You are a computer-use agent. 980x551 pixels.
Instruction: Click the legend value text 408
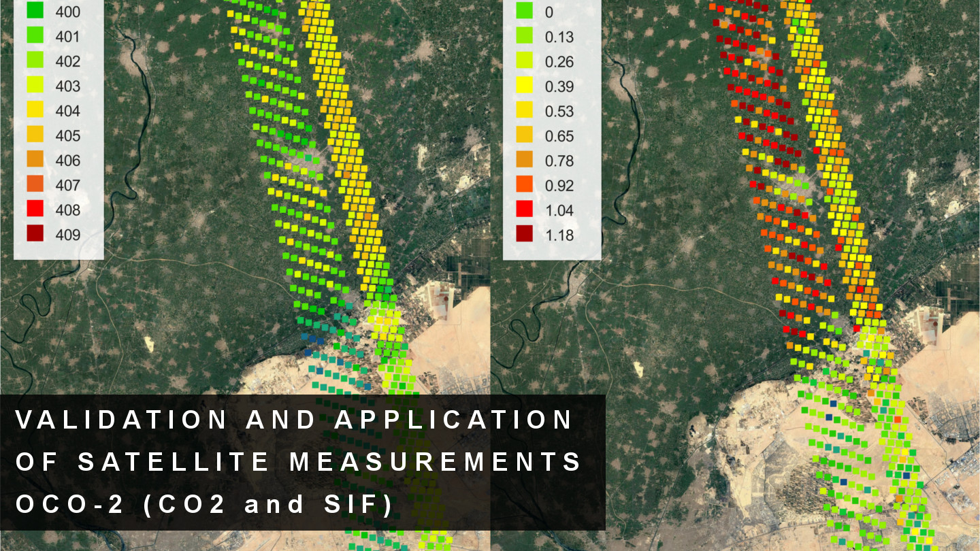69,210
